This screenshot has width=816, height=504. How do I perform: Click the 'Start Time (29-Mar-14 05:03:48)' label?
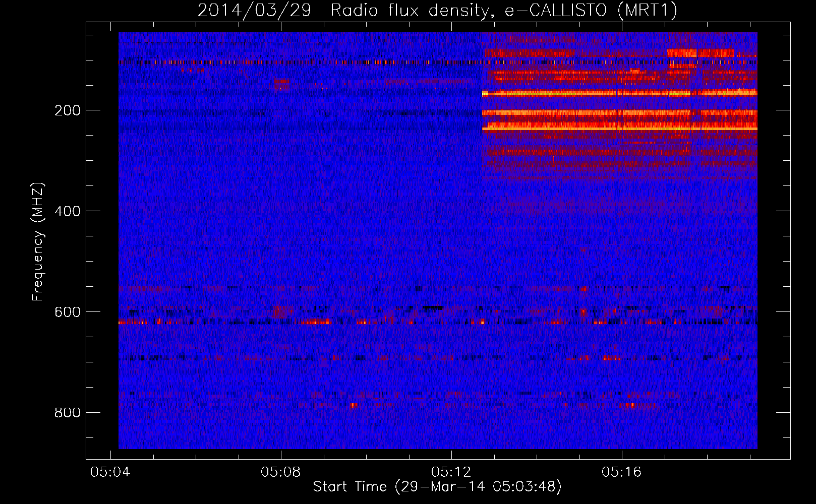[437, 486]
